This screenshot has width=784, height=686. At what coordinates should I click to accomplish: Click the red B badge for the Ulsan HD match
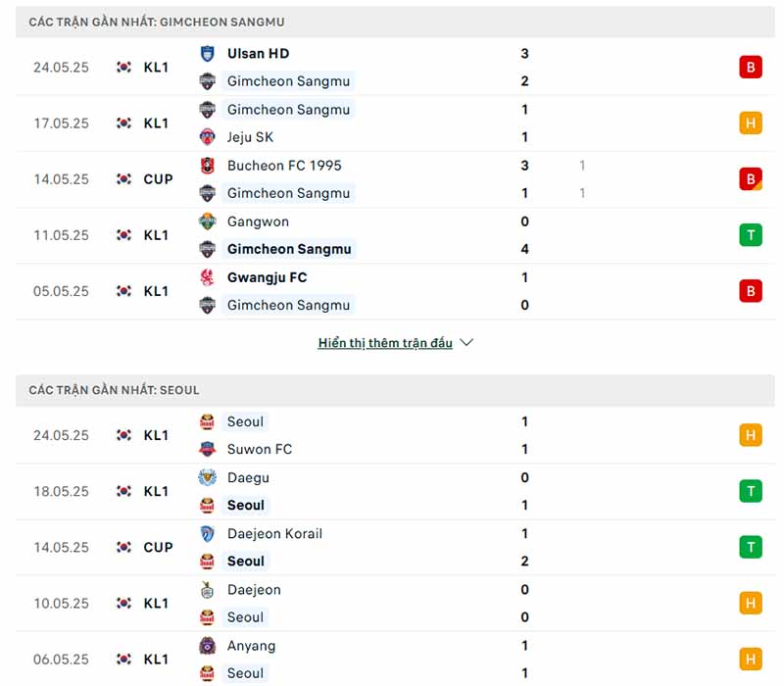pos(751,68)
